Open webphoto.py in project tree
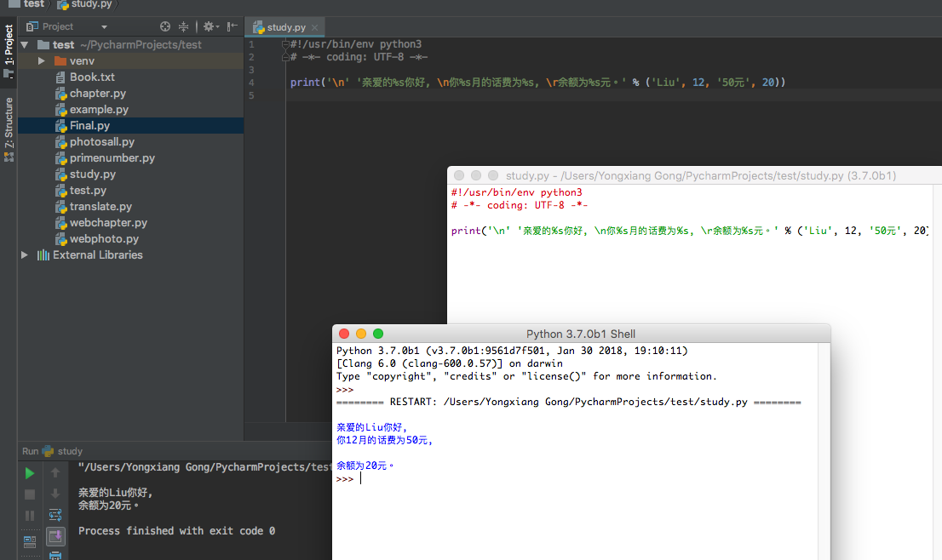The image size is (942, 560). [x=104, y=239]
